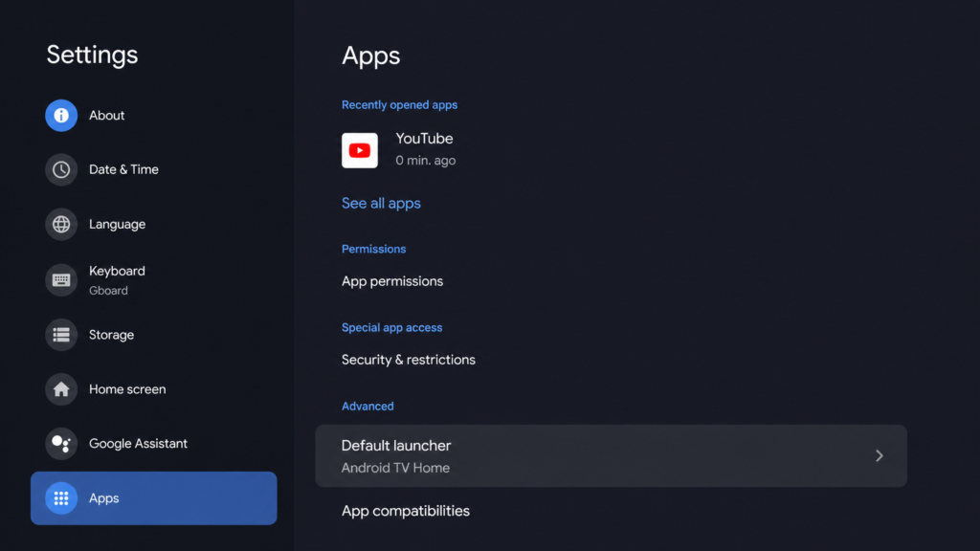Open Home screen via the house icon
980x551 pixels.
(x=60, y=389)
